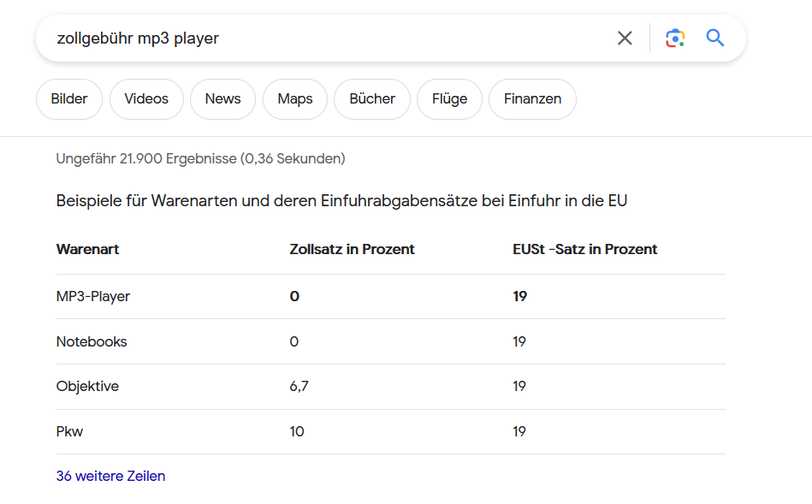Select the Finanzen filter chip
812x504 pixels.
532,99
